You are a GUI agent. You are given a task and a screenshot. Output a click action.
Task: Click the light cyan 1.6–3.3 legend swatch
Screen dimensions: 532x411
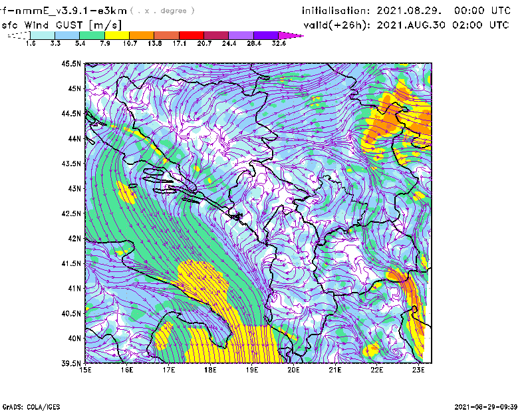pyautogui.click(x=43, y=35)
